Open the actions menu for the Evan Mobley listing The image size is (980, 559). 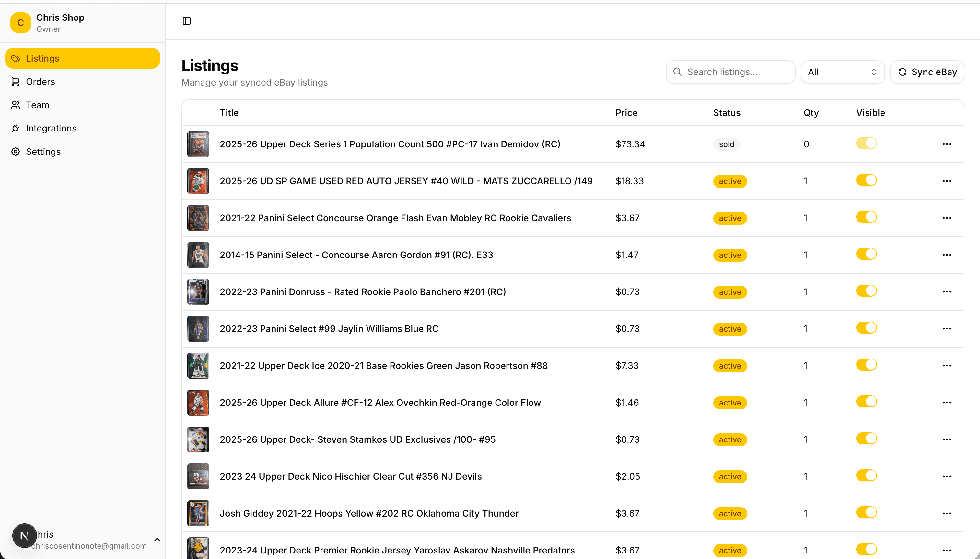pos(947,218)
